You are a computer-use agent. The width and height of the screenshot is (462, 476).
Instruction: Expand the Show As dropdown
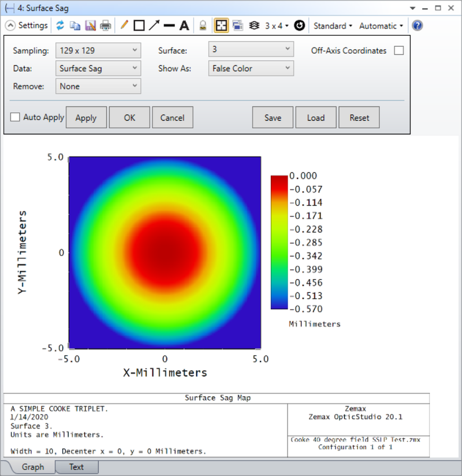tap(251, 68)
